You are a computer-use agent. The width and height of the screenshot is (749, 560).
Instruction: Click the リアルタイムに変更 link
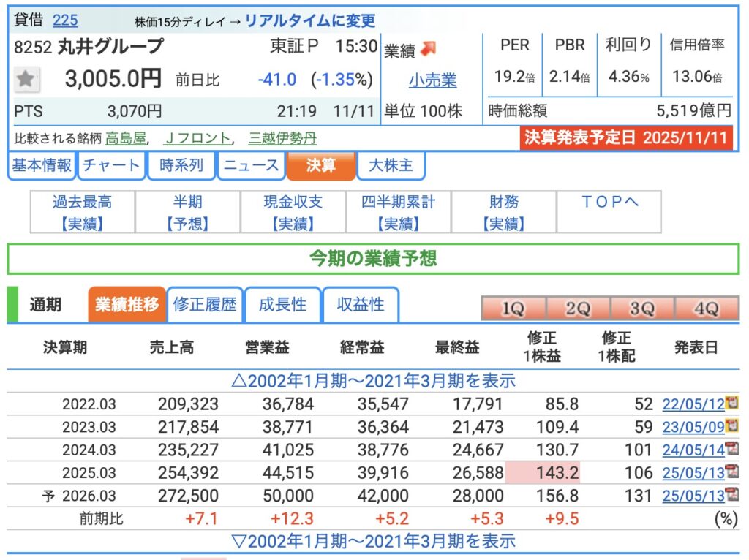click(309, 20)
